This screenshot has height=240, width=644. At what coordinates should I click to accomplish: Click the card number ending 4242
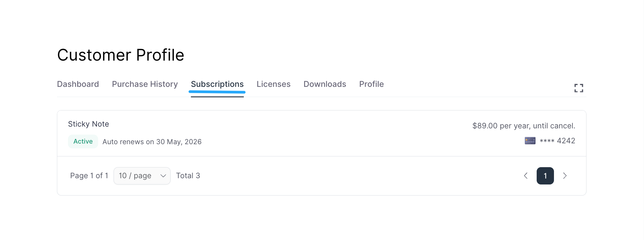pos(557,141)
